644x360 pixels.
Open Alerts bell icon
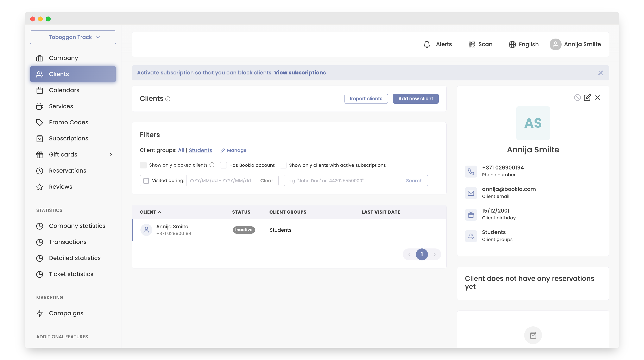click(x=427, y=45)
